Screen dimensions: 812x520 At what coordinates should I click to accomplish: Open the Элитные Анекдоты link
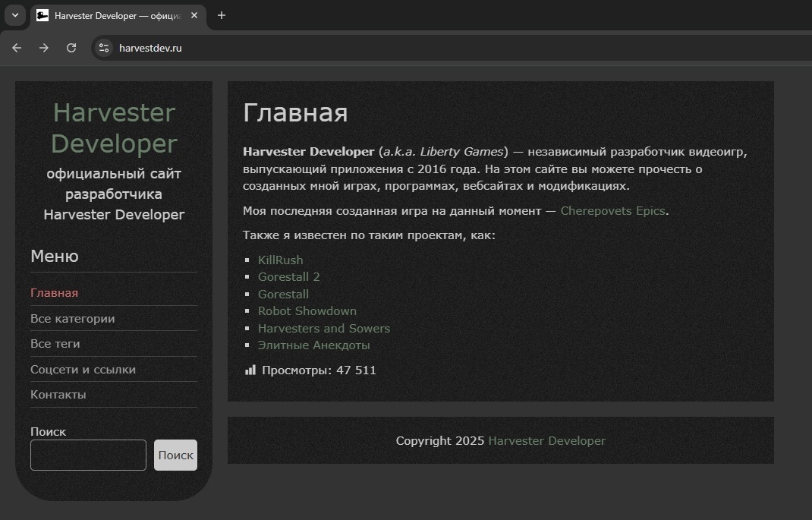click(314, 345)
